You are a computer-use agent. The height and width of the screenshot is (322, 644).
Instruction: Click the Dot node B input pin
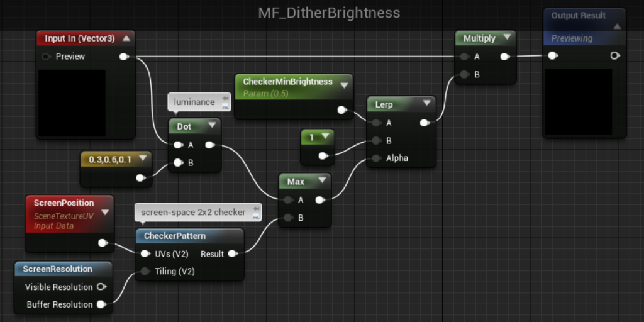click(x=178, y=163)
